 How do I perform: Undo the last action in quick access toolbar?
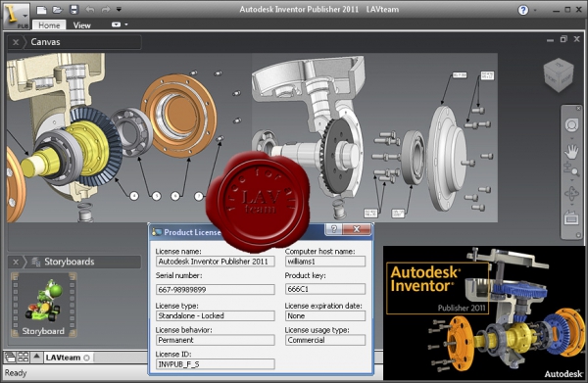pos(90,10)
